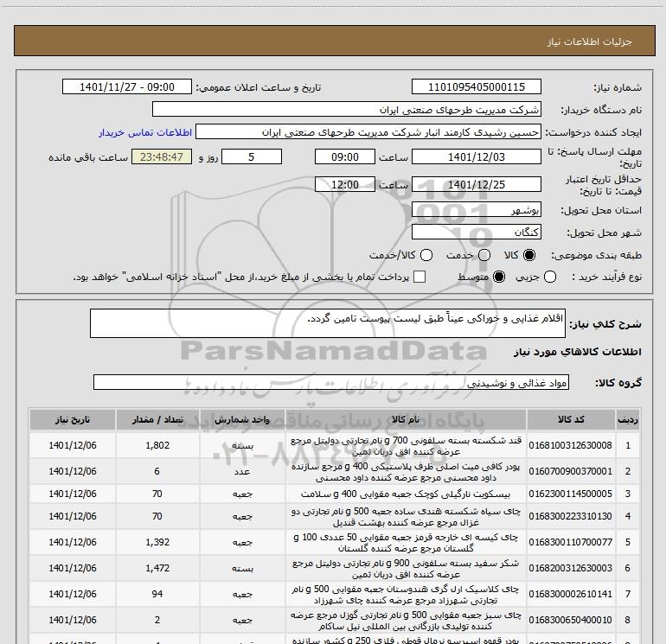Click the عدد unit cell in row 2
Viewport: 666px width, 644px height.
pos(242,472)
